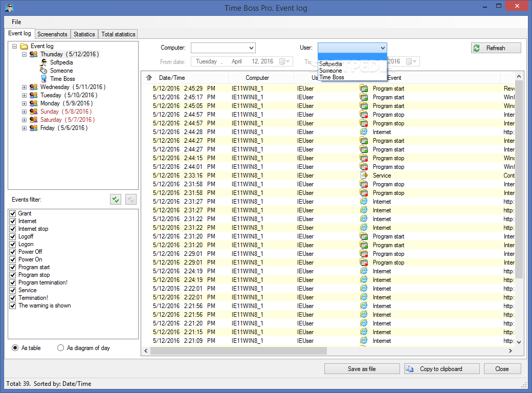
Task: Click the From date field
Action: pos(241,61)
